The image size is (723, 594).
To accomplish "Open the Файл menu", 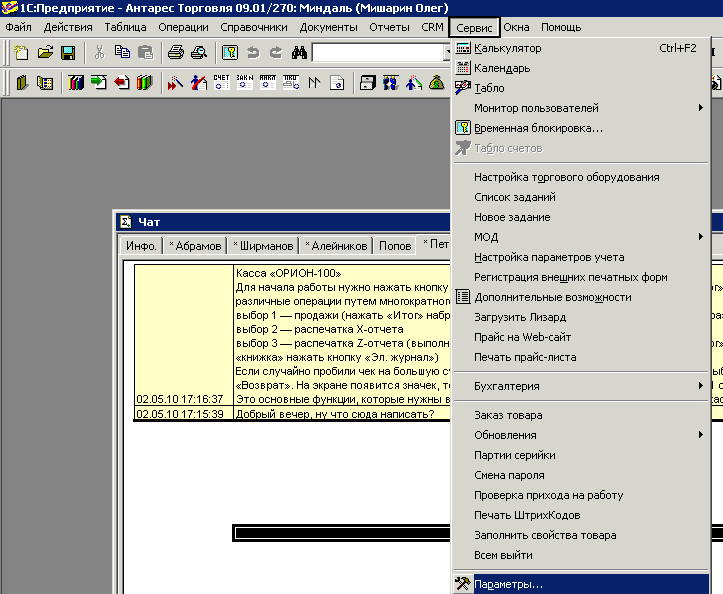I will pyautogui.click(x=18, y=27).
